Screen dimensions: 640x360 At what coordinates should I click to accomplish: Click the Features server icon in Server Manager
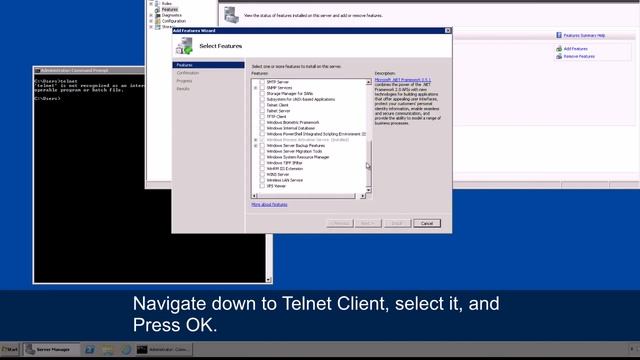(231, 15)
